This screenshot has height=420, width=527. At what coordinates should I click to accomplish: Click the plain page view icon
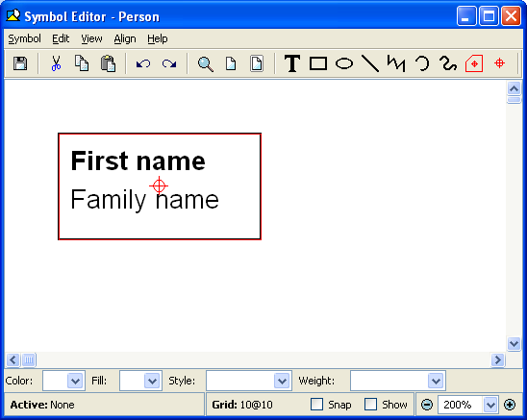[x=231, y=63]
